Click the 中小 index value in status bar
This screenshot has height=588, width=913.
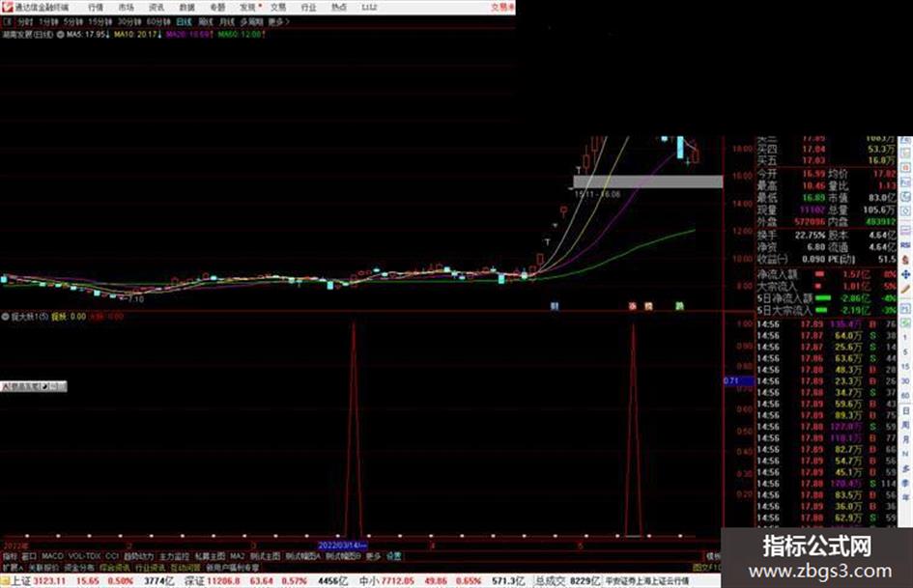point(398,581)
